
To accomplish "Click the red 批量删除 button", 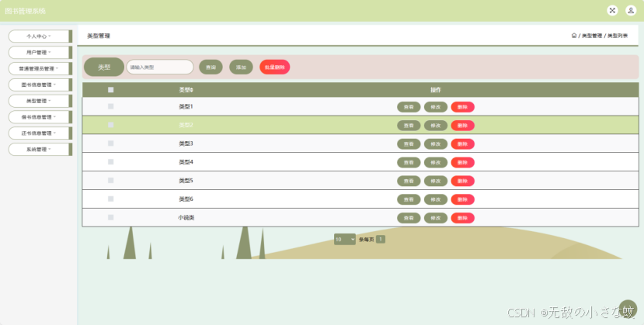I will (x=275, y=67).
